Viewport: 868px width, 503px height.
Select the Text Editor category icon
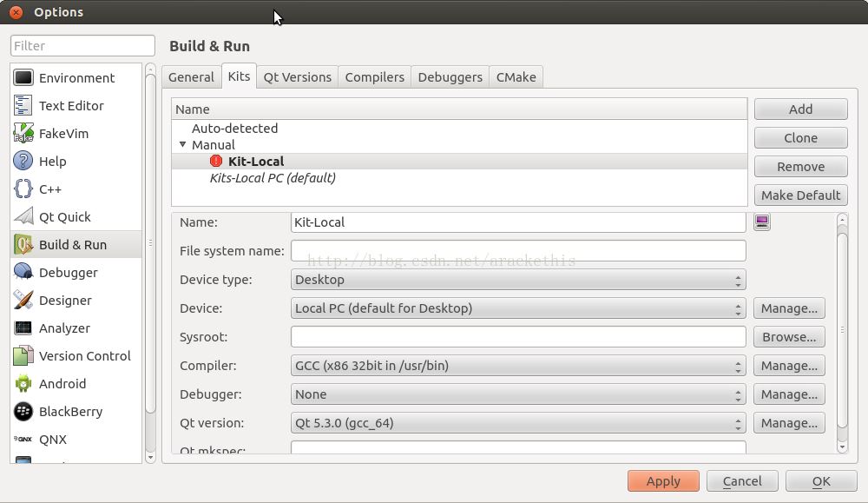23,106
